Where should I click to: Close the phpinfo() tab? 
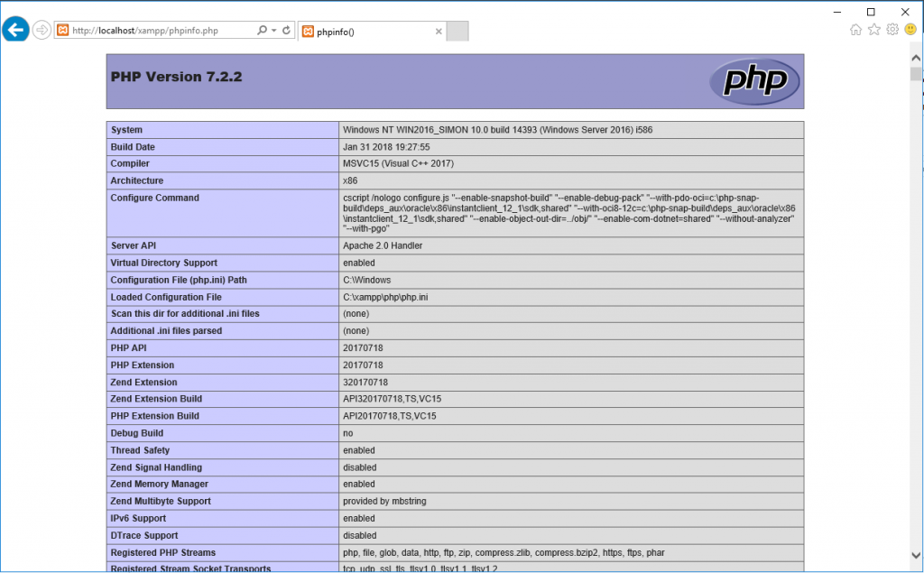point(439,32)
